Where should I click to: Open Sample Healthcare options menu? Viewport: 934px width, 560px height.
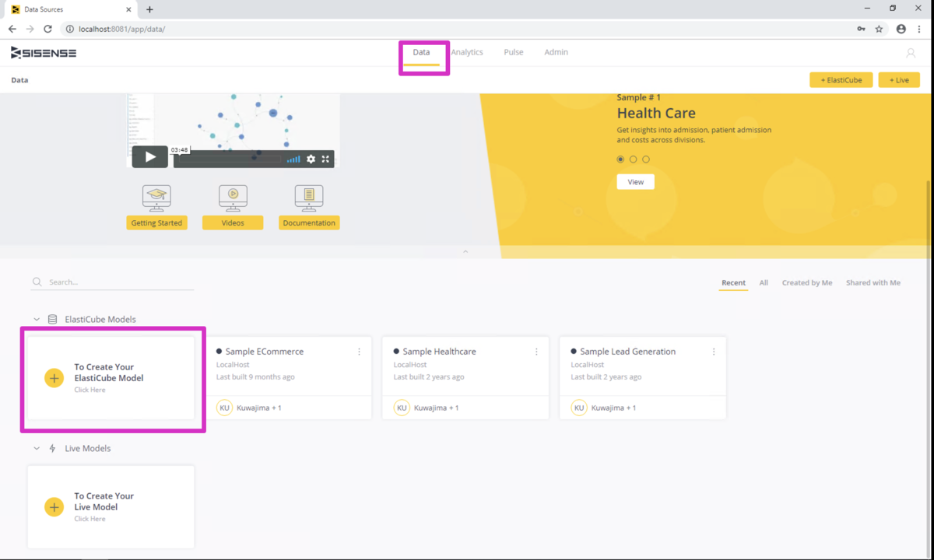(x=536, y=352)
